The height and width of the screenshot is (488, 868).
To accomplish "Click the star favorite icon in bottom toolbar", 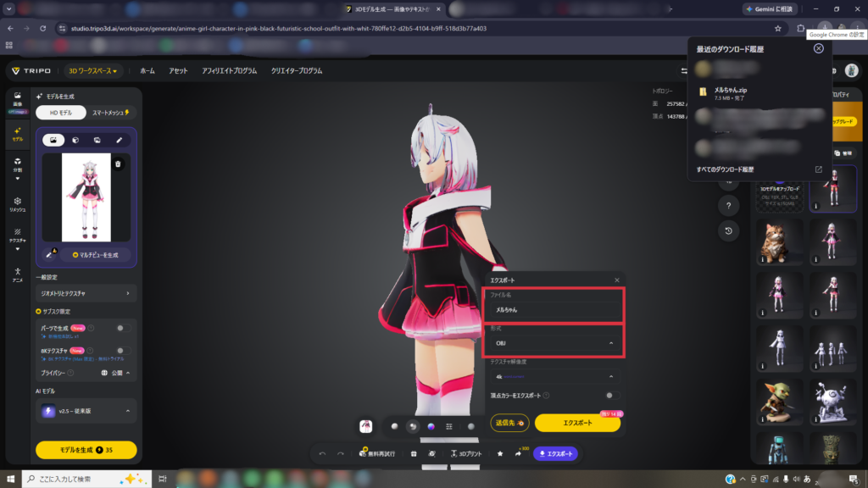I will point(500,454).
